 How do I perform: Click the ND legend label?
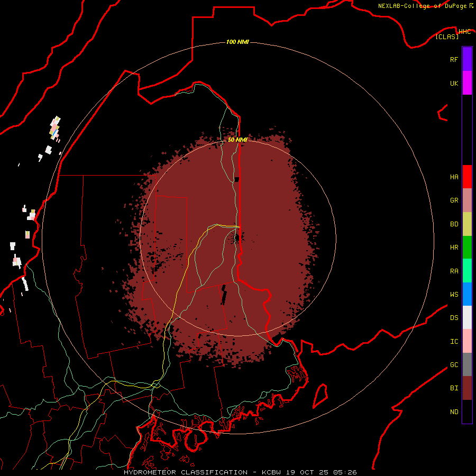[454, 412]
